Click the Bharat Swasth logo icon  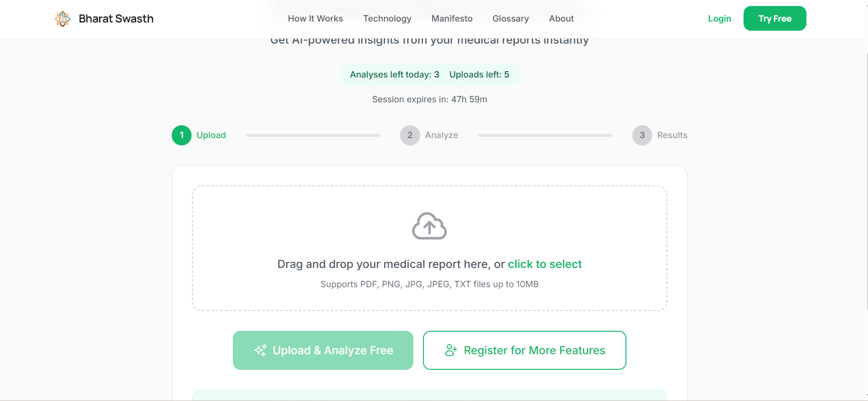[63, 19]
